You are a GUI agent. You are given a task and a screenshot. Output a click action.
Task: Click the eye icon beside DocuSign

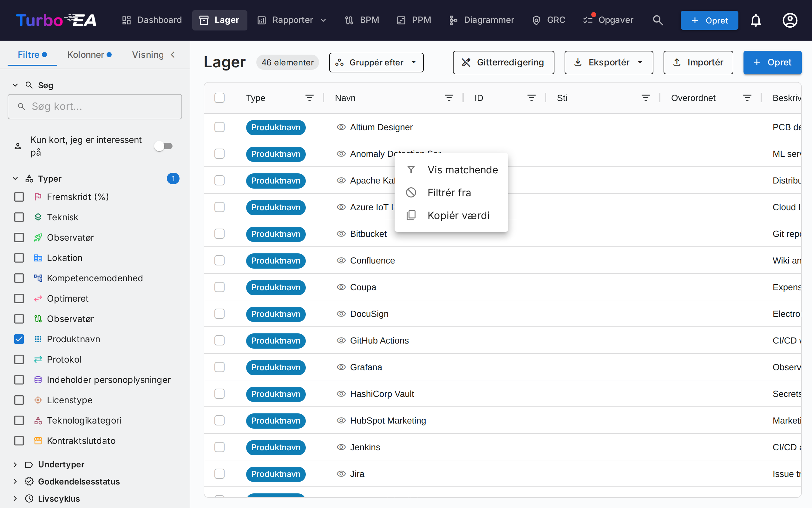[341, 314]
